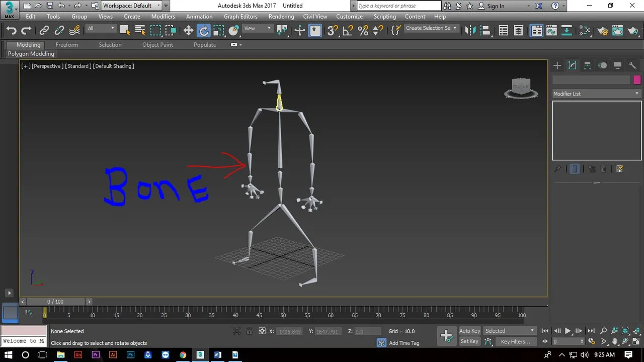Open the Graph Editors menu
The height and width of the screenshot is (362, 644).
click(x=240, y=17)
